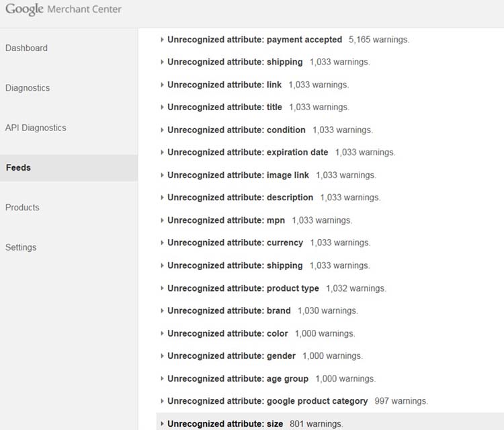Expand triangle for image link warning

coord(162,175)
